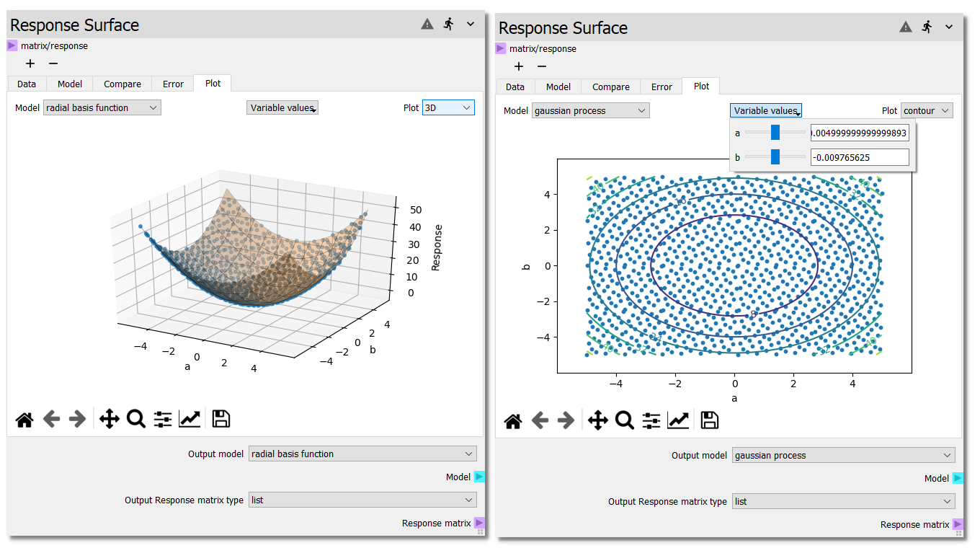Click Save figure icon in right plot toolbar

coord(710,421)
